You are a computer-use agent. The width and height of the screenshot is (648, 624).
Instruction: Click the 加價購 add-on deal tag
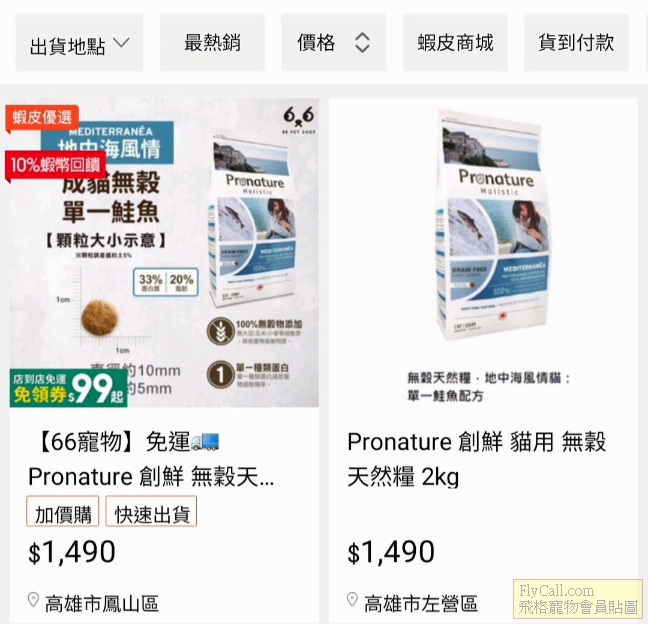coord(63,511)
